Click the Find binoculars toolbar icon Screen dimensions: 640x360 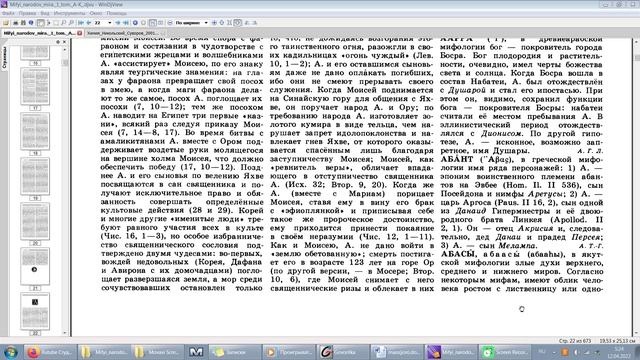pyautogui.click(x=23, y=23)
